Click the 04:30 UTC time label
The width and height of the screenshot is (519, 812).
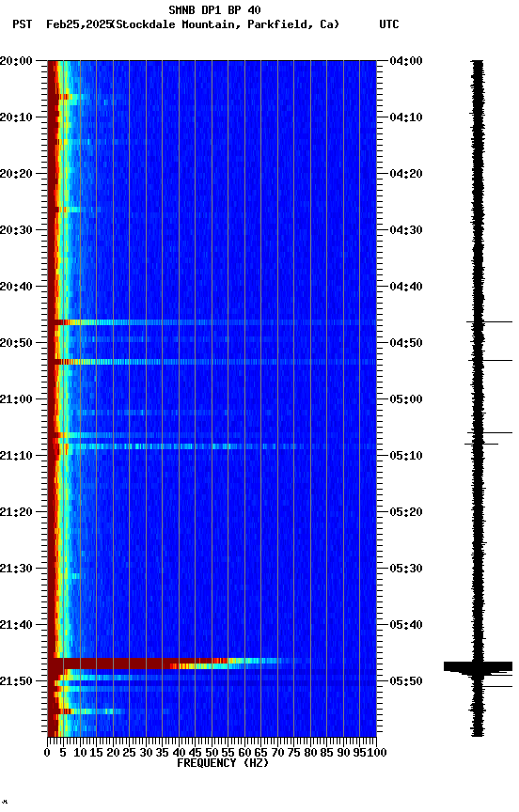tap(406, 230)
